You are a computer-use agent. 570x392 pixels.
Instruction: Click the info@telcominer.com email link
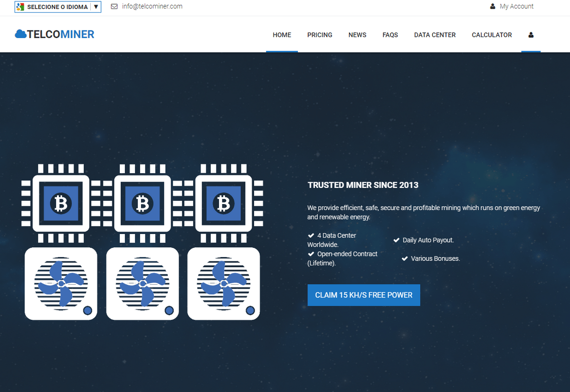[x=152, y=6]
